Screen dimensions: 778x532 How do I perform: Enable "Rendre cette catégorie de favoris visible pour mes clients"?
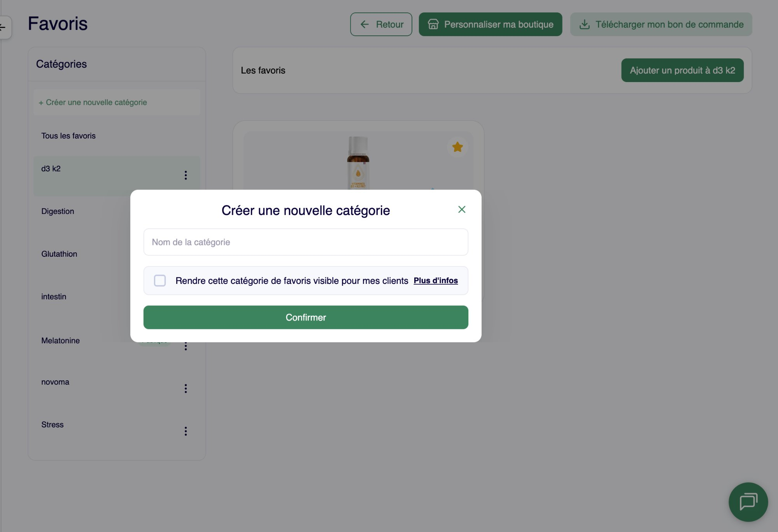(x=159, y=280)
